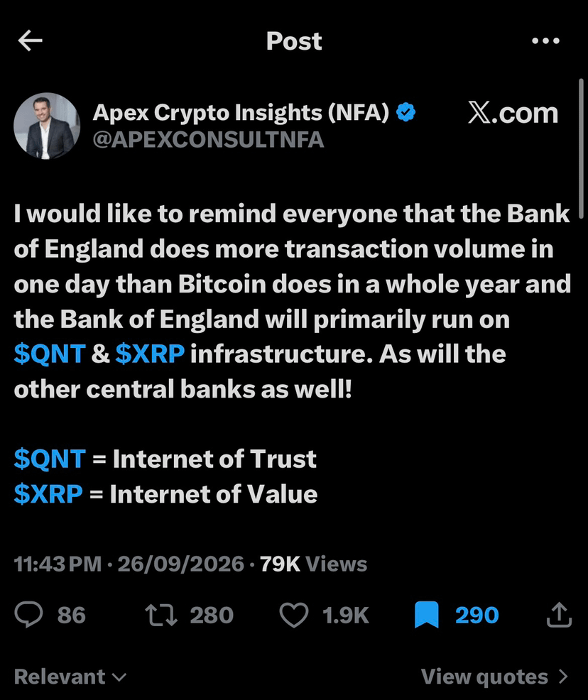Click the $XRP tag beside Internet of Value
Screen dimensions: 588x700
click(48, 494)
